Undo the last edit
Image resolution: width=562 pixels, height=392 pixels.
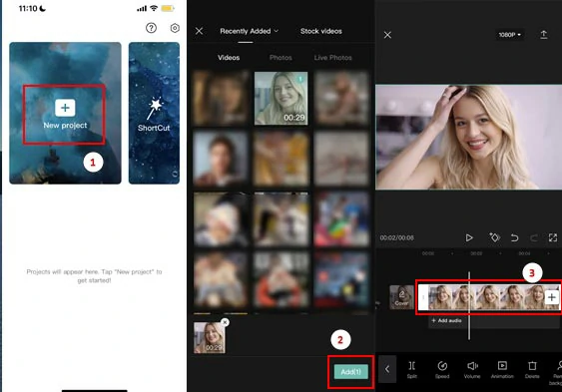514,237
